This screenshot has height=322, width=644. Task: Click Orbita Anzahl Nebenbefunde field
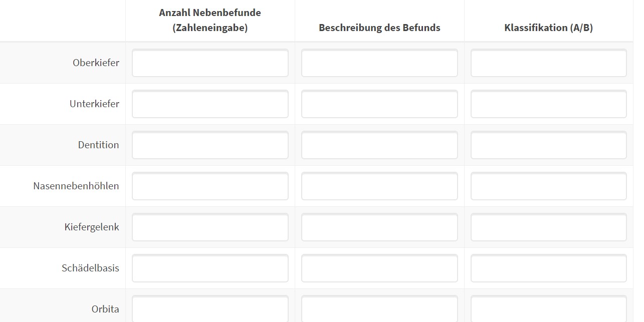tap(210, 309)
